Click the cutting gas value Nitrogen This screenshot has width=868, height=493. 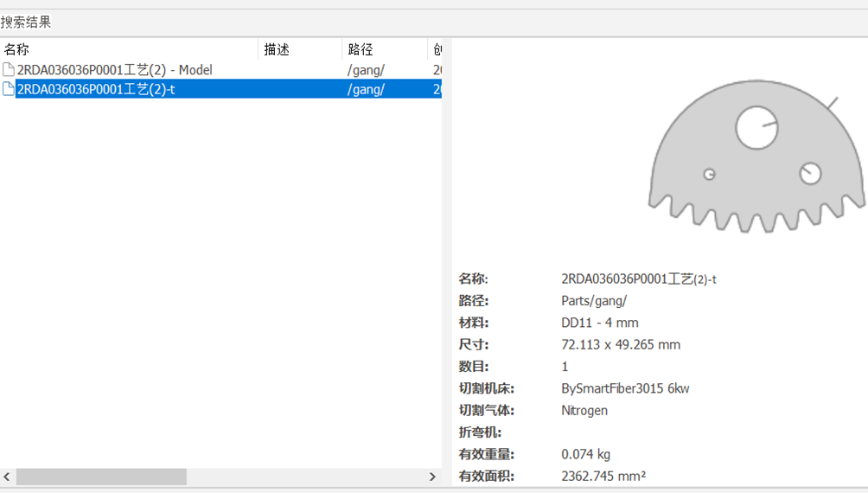click(x=584, y=411)
